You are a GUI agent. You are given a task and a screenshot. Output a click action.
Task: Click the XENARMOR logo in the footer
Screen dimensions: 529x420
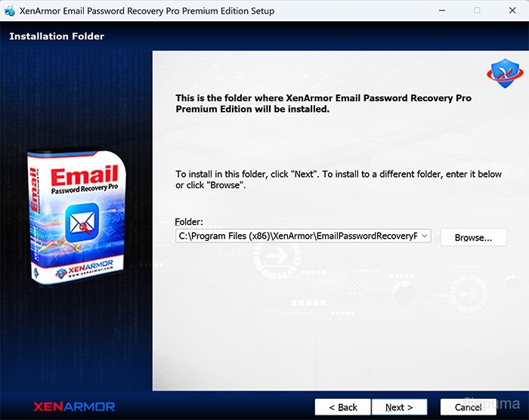[x=74, y=406]
